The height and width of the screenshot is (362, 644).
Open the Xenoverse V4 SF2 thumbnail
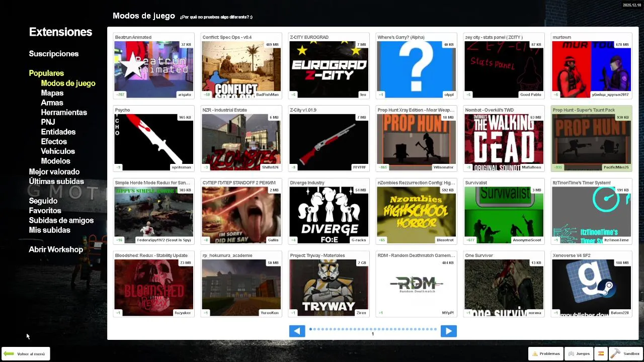591,288
